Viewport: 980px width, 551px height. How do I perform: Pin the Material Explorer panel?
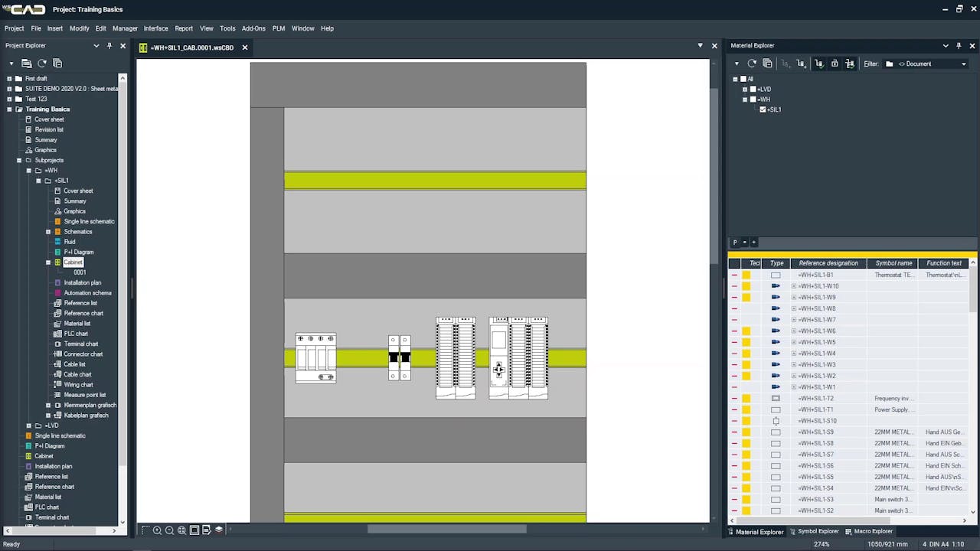[x=959, y=45]
